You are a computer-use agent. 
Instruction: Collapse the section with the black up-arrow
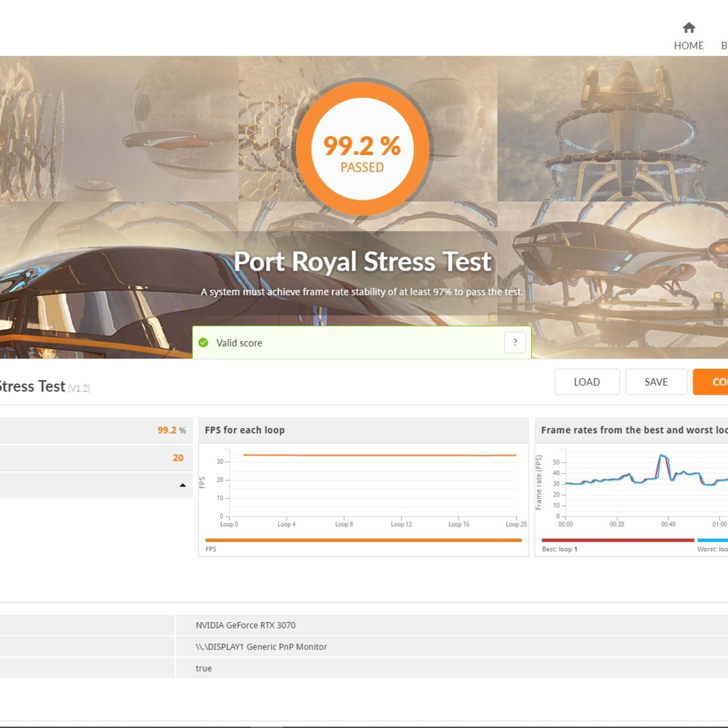pyautogui.click(x=183, y=485)
